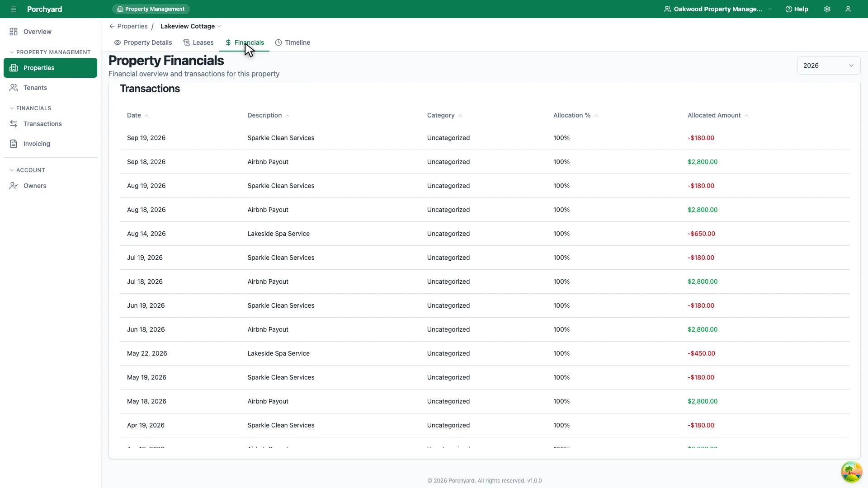Open the Property Details tab
The image size is (868, 488).
click(143, 42)
